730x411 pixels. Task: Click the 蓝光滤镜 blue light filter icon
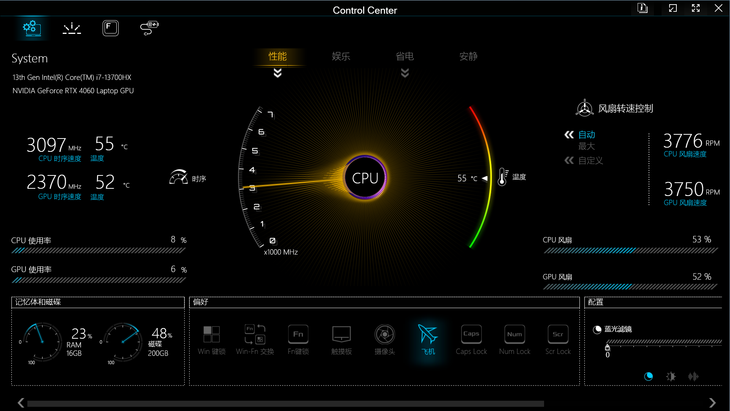(x=597, y=330)
